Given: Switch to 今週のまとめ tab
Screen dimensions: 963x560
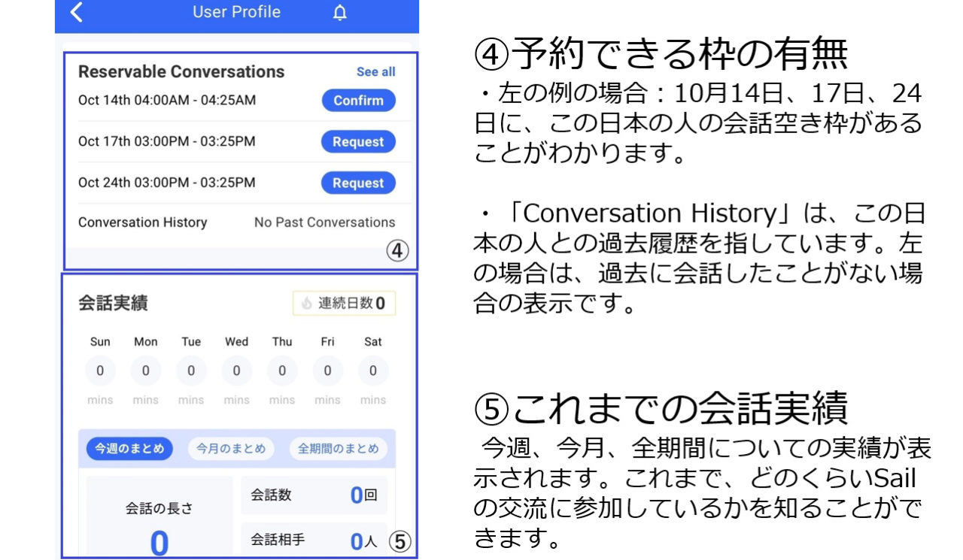Looking at the screenshot, I should [129, 449].
